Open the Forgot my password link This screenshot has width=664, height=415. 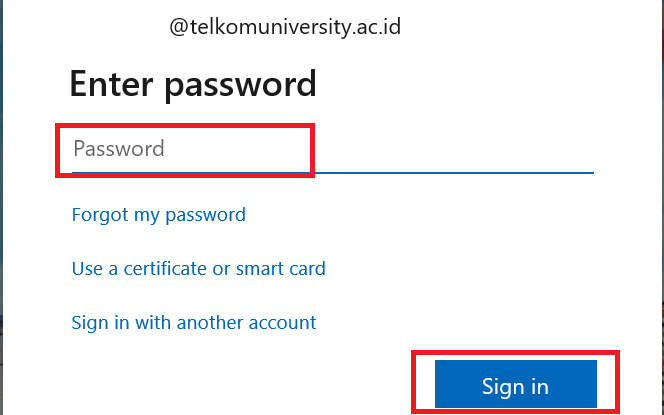159,214
